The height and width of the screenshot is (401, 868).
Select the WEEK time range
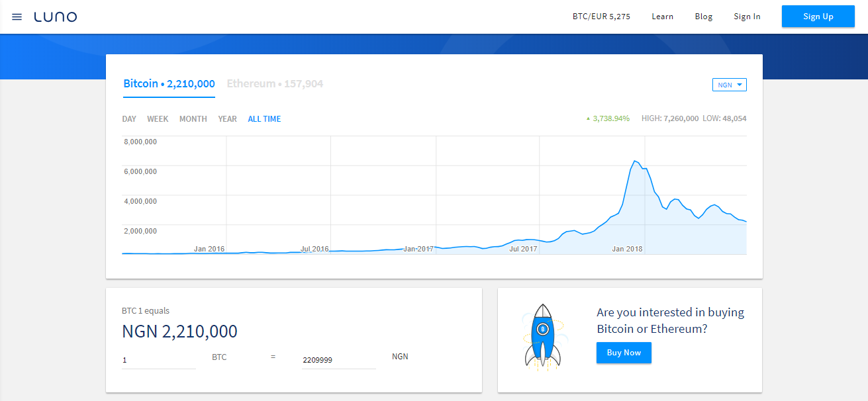point(158,119)
